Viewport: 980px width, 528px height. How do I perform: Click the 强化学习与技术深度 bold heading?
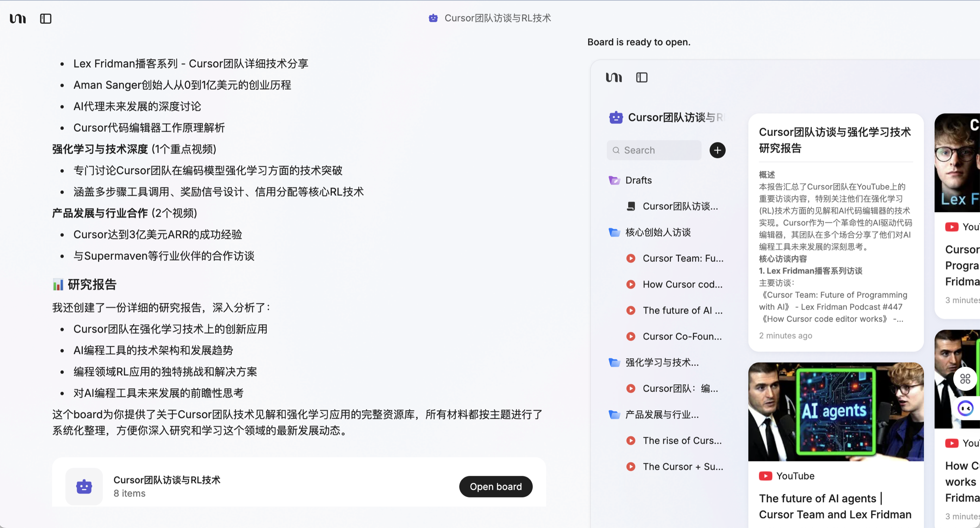[x=100, y=149]
